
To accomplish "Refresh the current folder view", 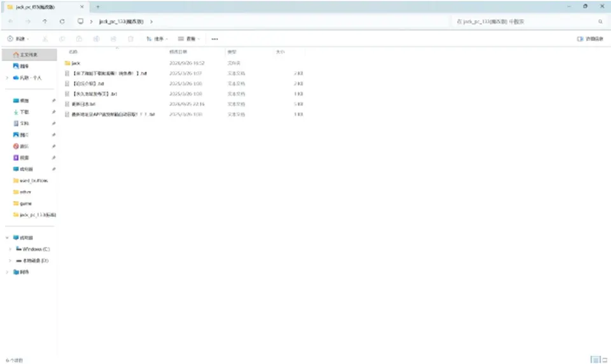I will point(62,22).
